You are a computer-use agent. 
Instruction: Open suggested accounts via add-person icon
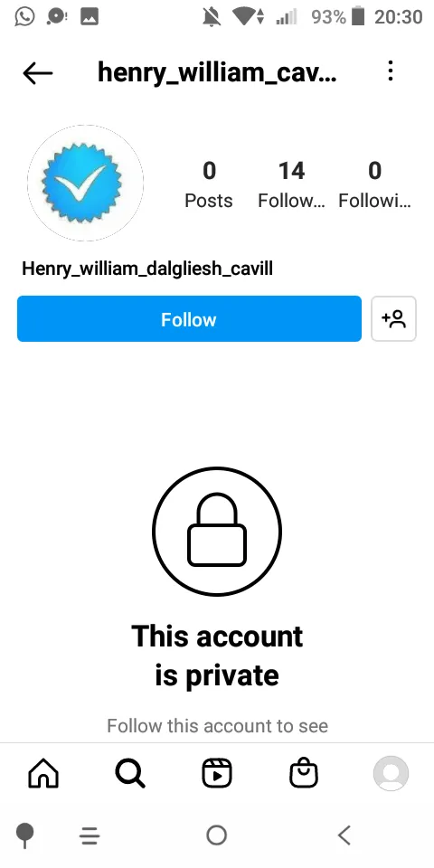point(393,319)
